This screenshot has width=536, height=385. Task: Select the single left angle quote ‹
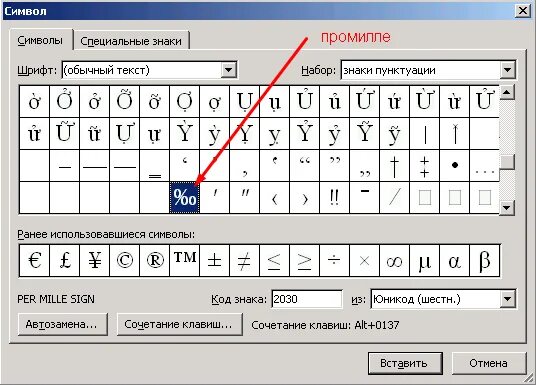pos(274,198)
